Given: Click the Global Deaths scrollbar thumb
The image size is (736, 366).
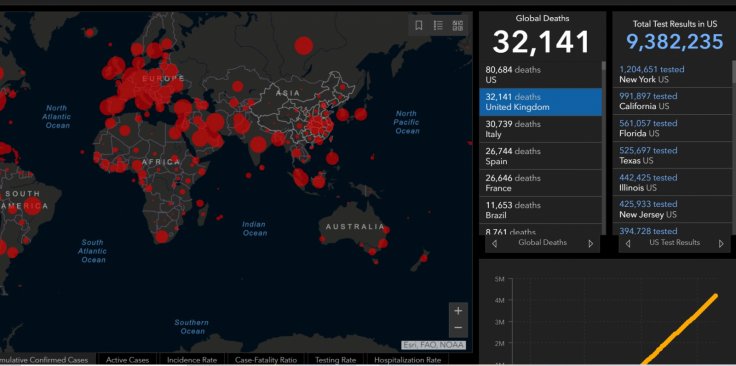Looking at the screenshot, I should pyautogui.click(x=604, y=66).
